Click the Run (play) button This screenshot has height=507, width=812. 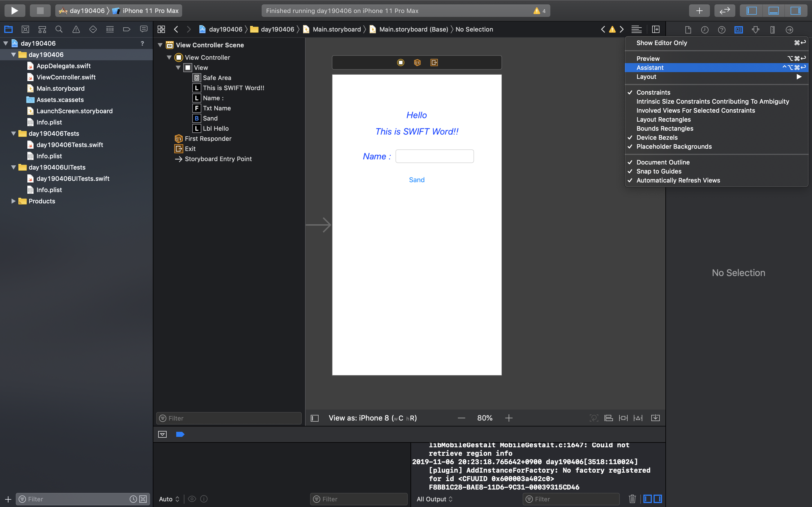tap(14, 11)
